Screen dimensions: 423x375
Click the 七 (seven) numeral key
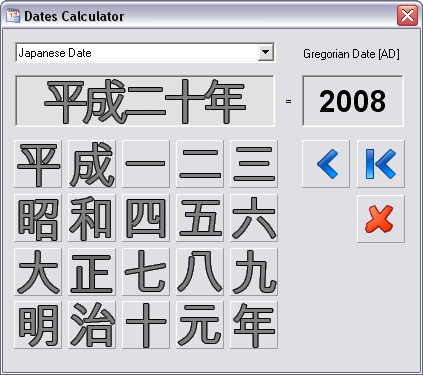point(146,272)
